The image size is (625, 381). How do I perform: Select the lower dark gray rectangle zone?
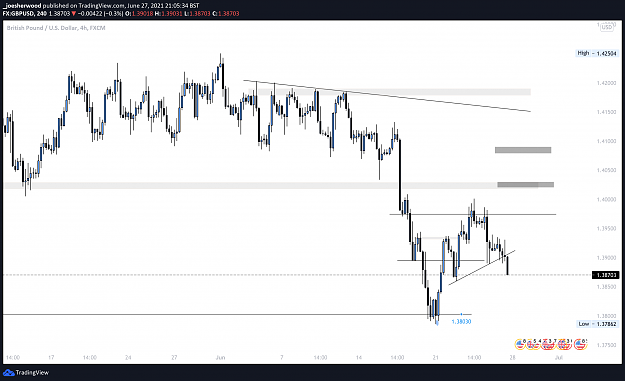[x=525, y=185]
